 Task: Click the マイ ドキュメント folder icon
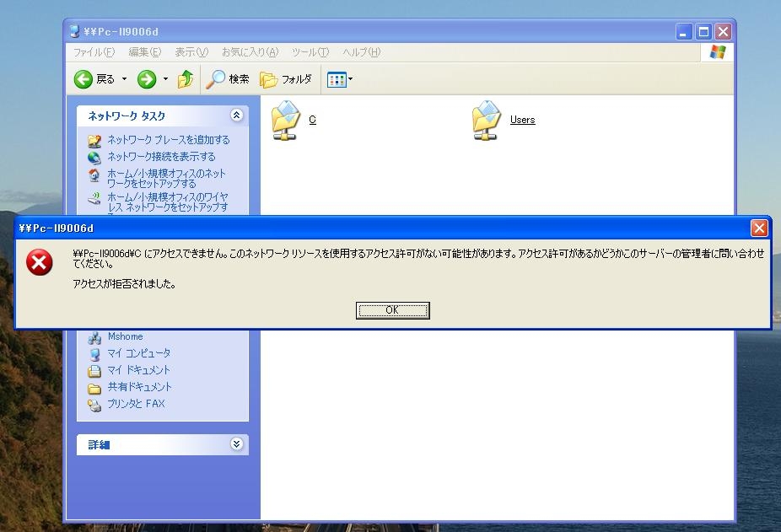point(94,372)
